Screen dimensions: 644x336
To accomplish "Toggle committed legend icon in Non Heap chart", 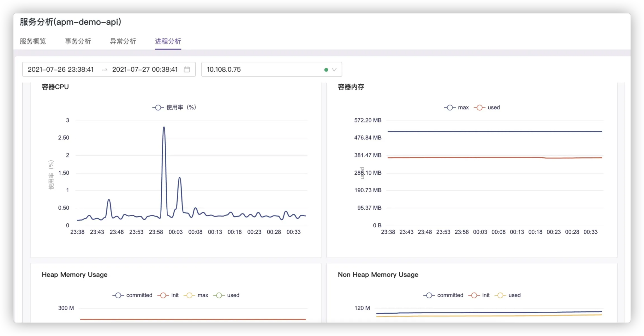I will click(x=429, y=295).
